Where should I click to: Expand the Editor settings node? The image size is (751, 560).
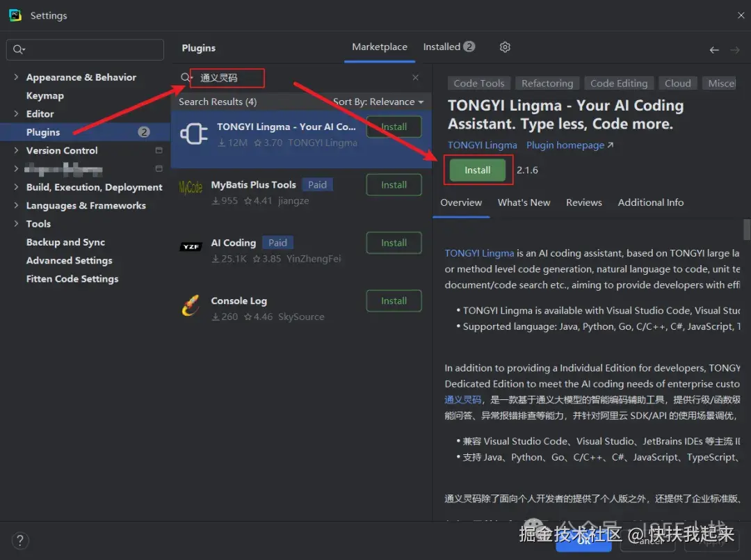(16, 113)
